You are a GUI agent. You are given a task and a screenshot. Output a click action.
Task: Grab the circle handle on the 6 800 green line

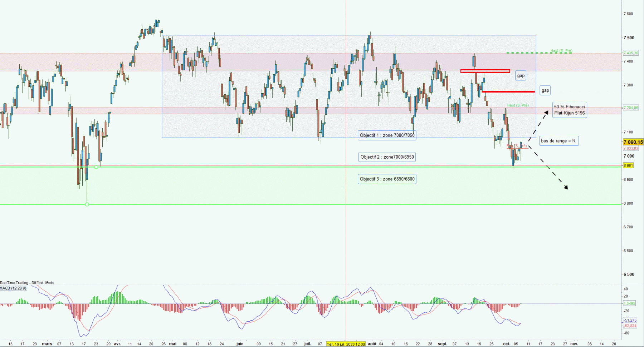(x=87, y=204)
